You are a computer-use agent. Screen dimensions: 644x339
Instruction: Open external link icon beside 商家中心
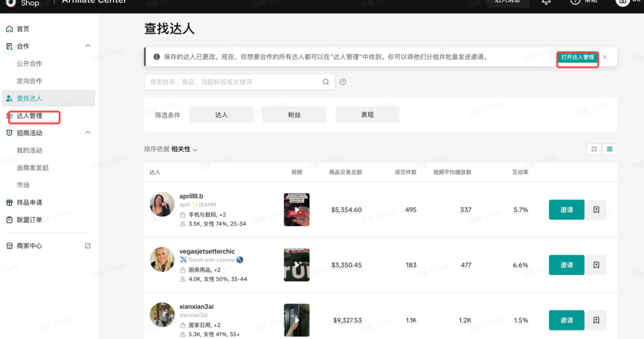click(88, 246)
